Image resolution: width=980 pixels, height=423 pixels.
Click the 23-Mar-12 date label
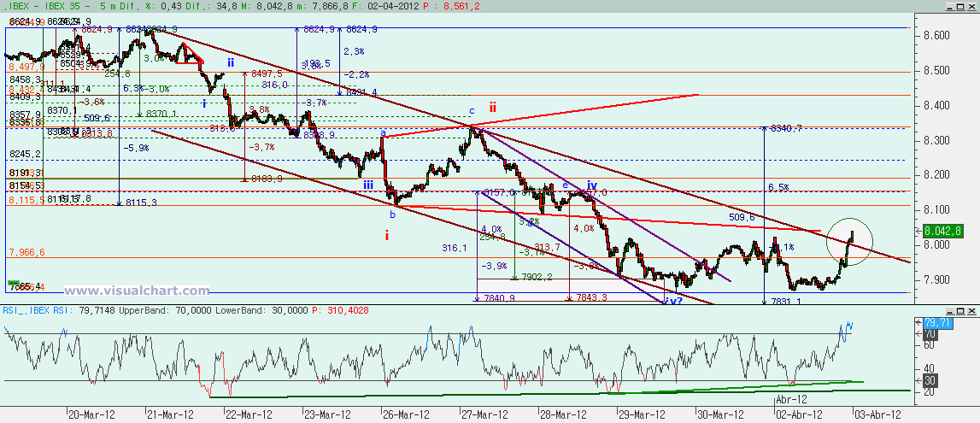[327, 414]
